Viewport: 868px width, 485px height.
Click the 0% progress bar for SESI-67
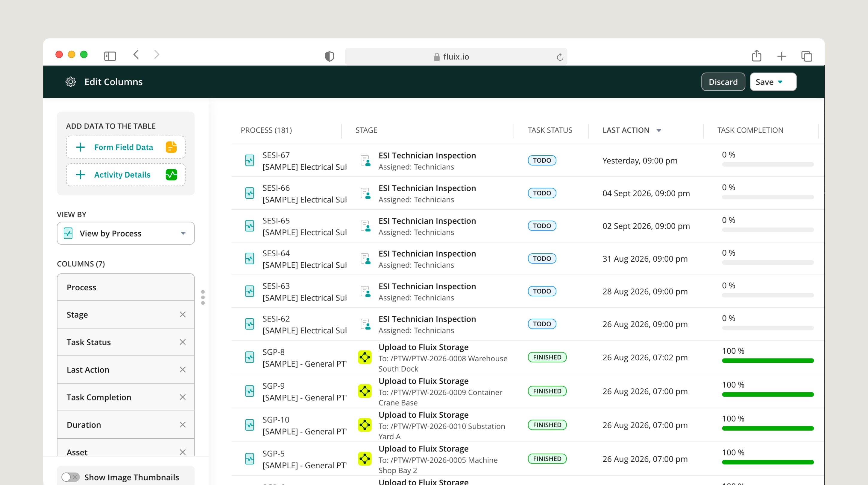click(768, 164)
